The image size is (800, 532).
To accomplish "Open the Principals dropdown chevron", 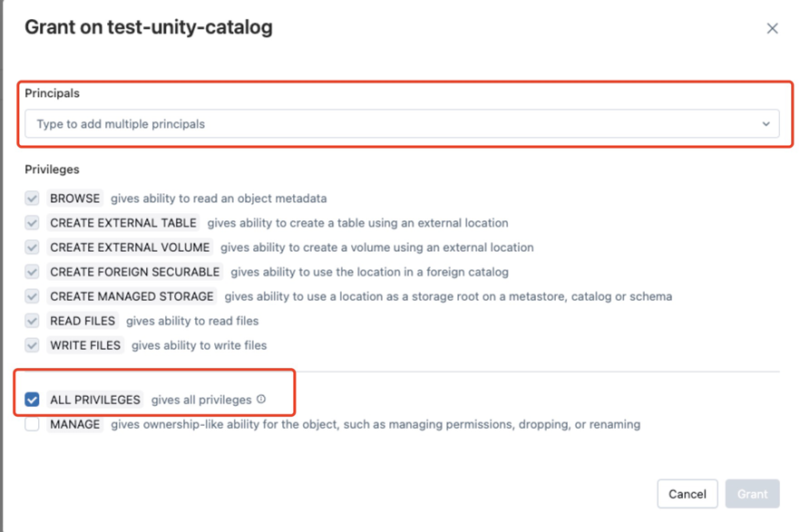I will click(x=766, y=123).
